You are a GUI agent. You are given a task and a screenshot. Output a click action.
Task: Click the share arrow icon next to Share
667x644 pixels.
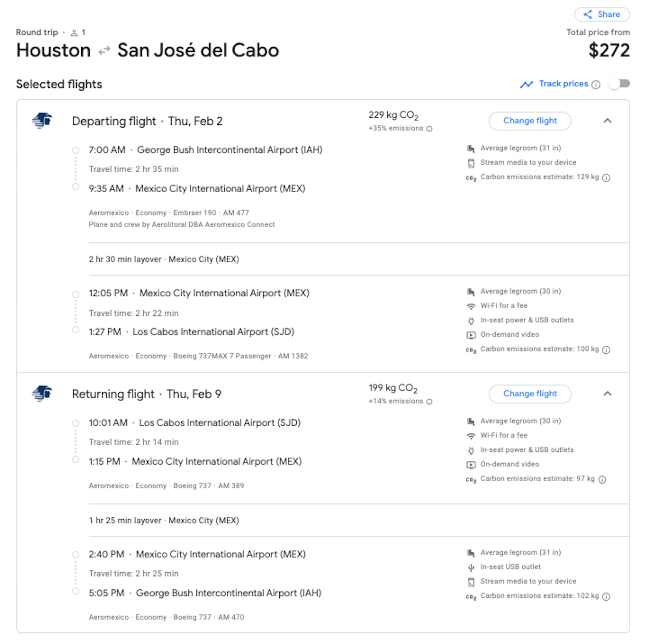588,14
